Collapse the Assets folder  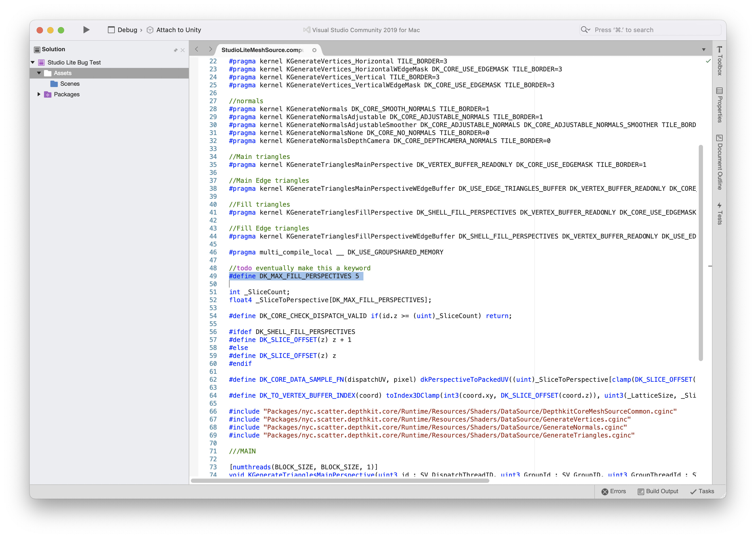coord(39,73)
